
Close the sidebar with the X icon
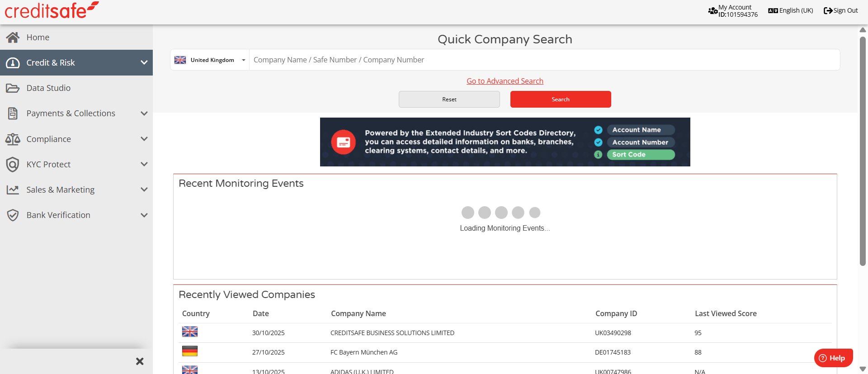140,361
